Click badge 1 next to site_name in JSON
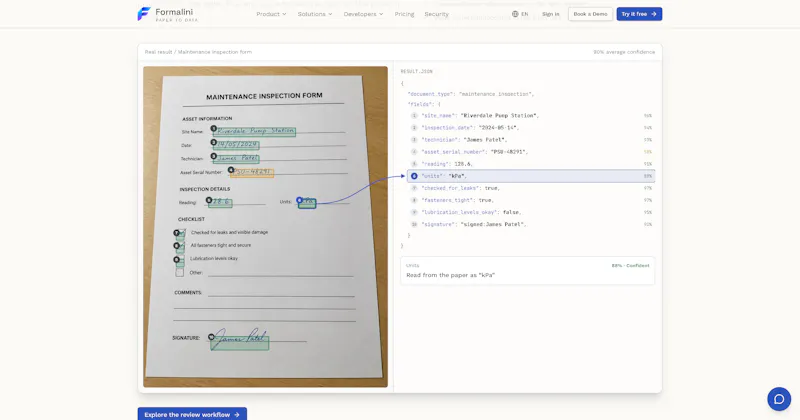 click(414, 116)
